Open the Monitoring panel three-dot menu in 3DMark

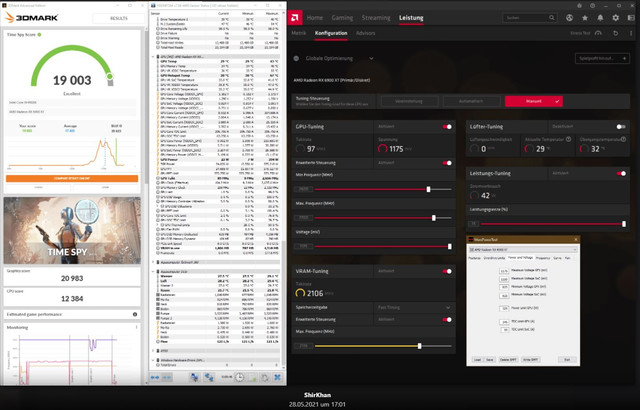[136, 327]
